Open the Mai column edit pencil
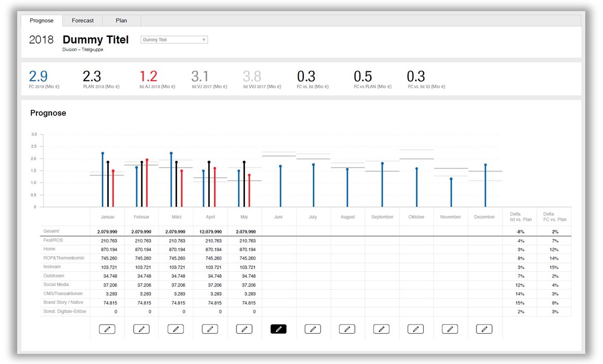Screen dimensions: 603x364 [x=244, y=329]
